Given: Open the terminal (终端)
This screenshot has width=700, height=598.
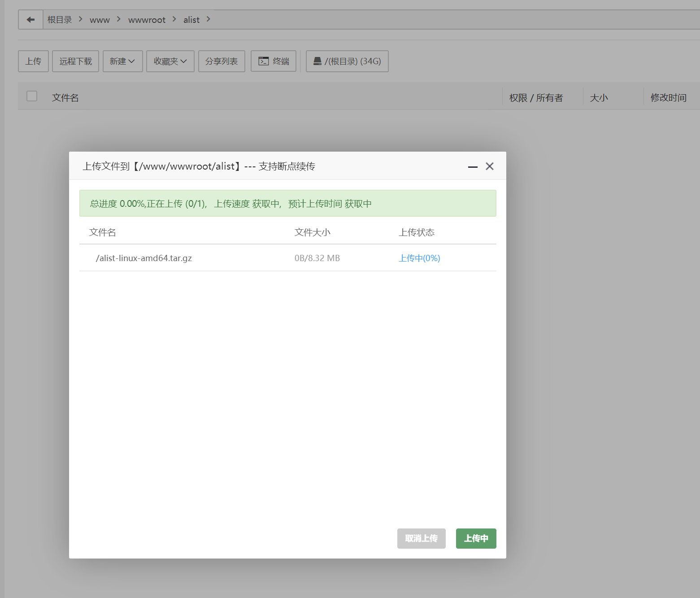Looking at the screenshot, I should coord(274,61).
